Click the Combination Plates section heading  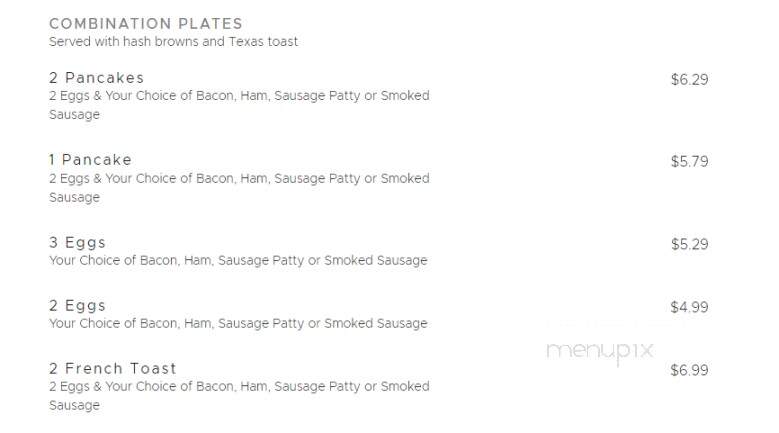146,24
